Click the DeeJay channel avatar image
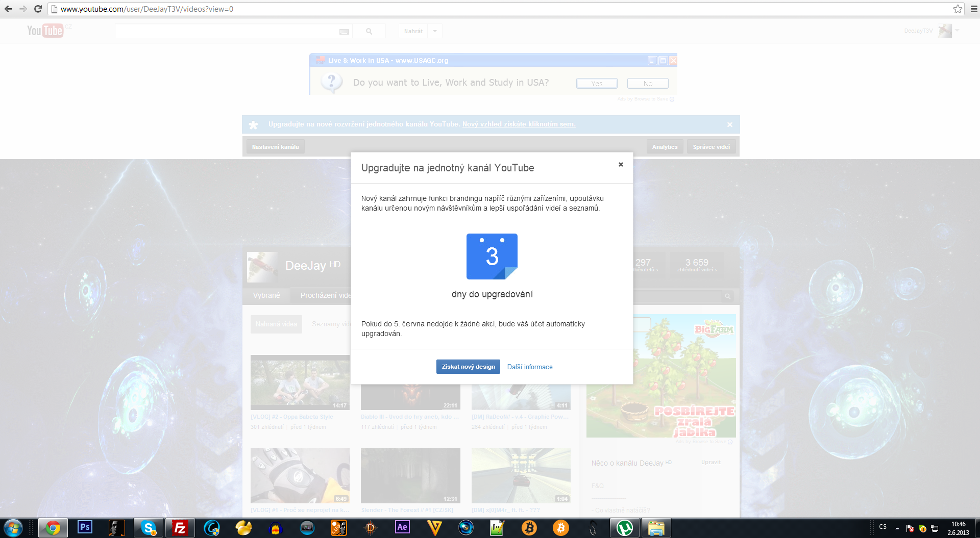Image resolution: width=980 pixels, height=538 pixels. [262, 267]
